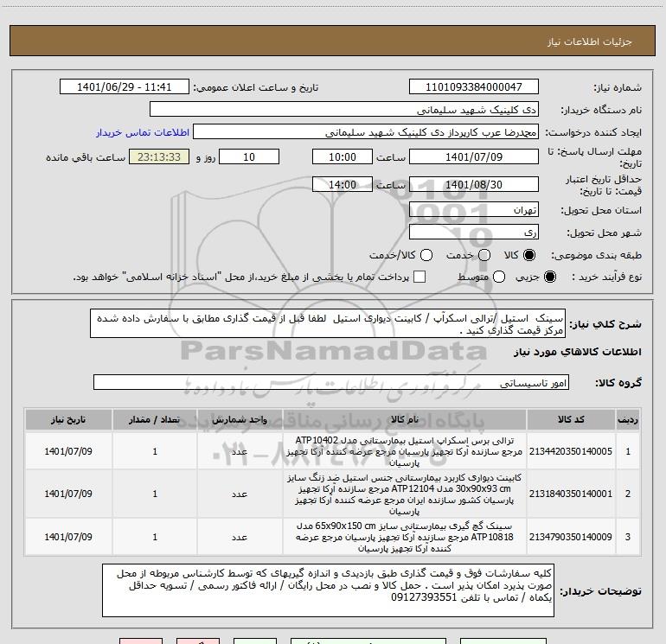This screenshot has height=644, width=666.
Task: Click the buyer organization name field
Action: 344,109
